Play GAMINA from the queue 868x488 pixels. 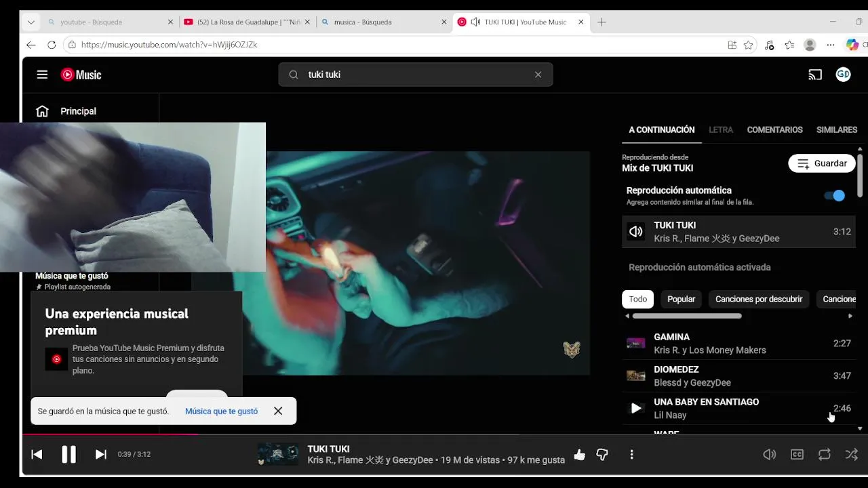pos(738,344)
